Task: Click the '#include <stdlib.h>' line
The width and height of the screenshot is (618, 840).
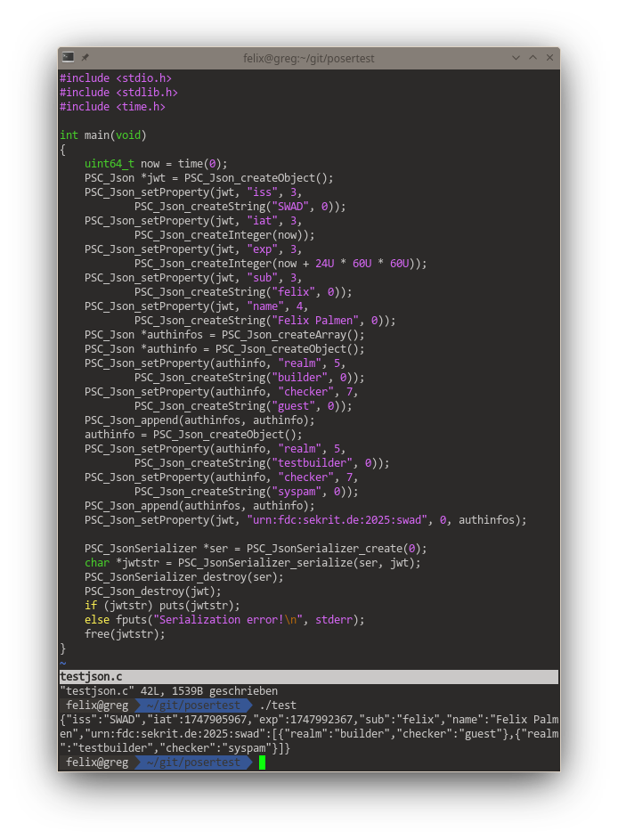Action: [119, 93]
